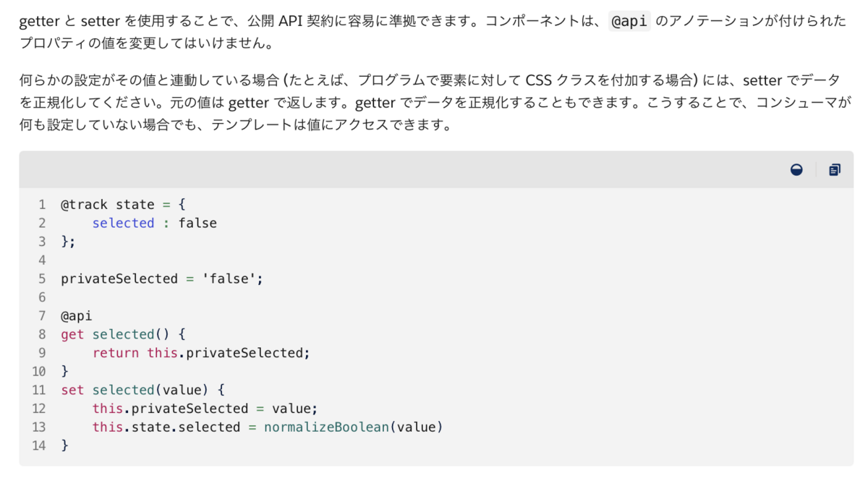Click the closing brace on line 14
This screenshot has height=481, width=868.
pos(65,446)
